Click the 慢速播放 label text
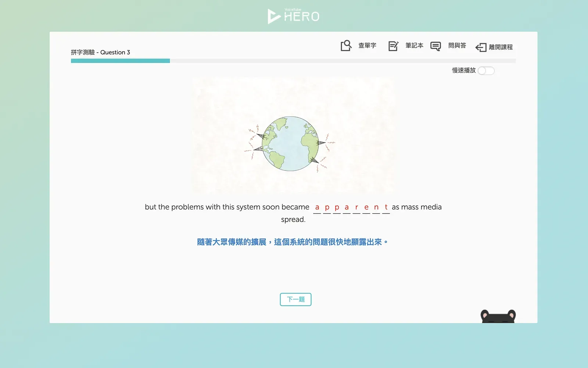The image size is (588, 368). pyautogui.click(x=464, y=70)
